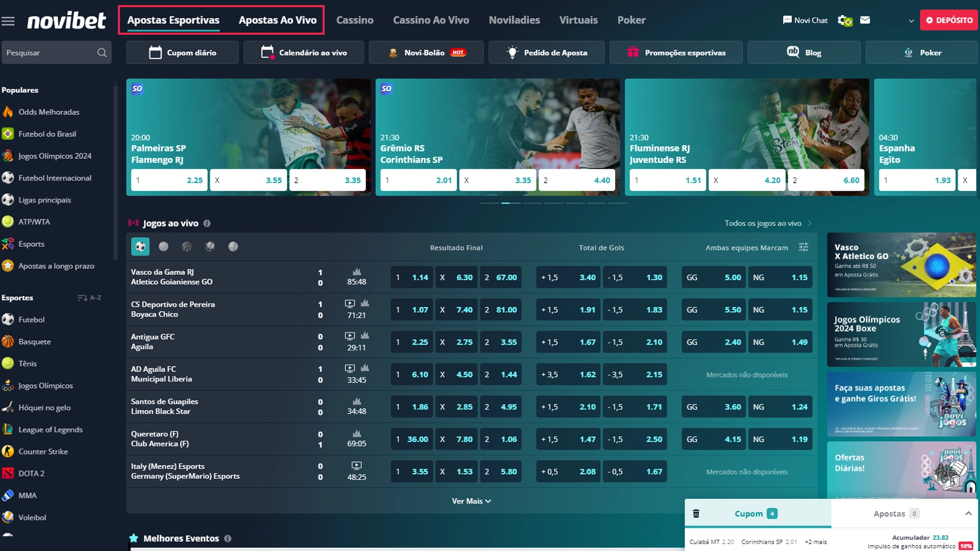Select the fourth sport filter icon
980x551 pixels.
(x=210, y=246)
